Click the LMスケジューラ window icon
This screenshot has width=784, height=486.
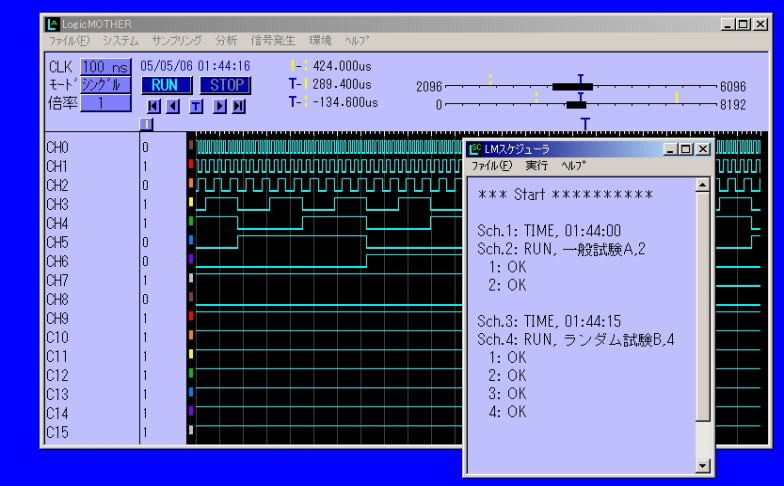coord(475,148)
